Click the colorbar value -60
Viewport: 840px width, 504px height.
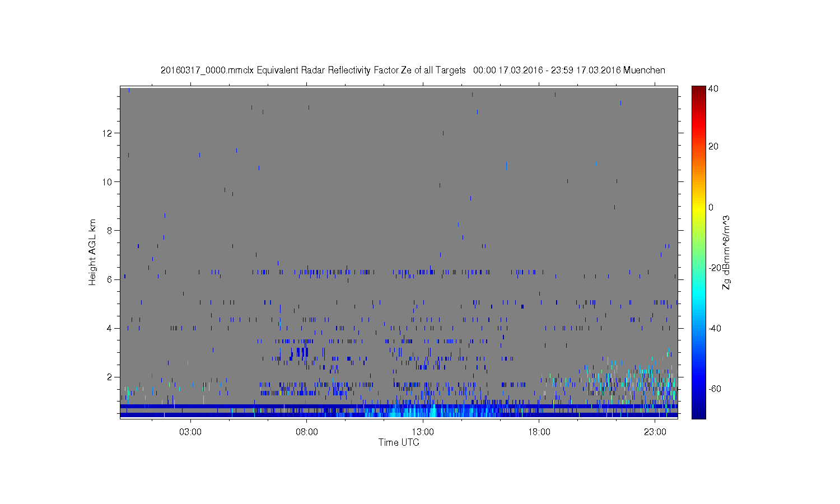pyautogui.click(x=715, y=389)
